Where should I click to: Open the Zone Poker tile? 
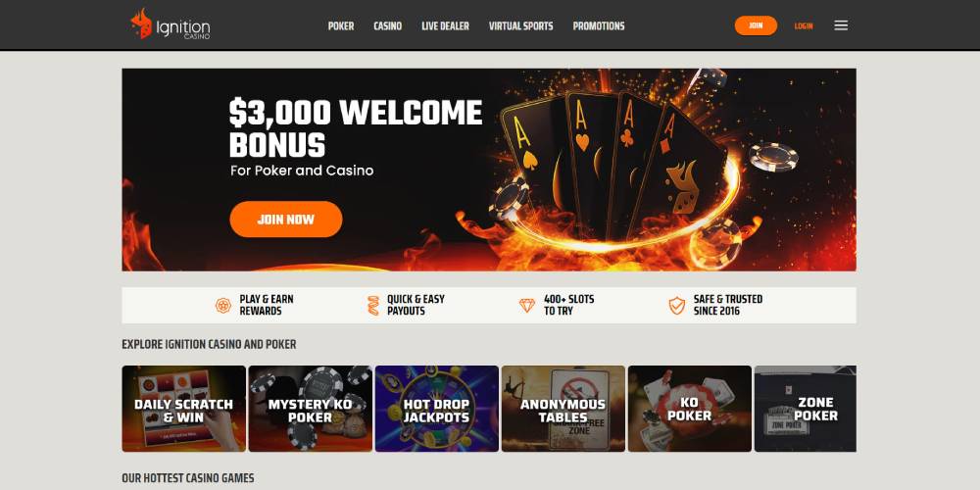(x=805, y=409)
